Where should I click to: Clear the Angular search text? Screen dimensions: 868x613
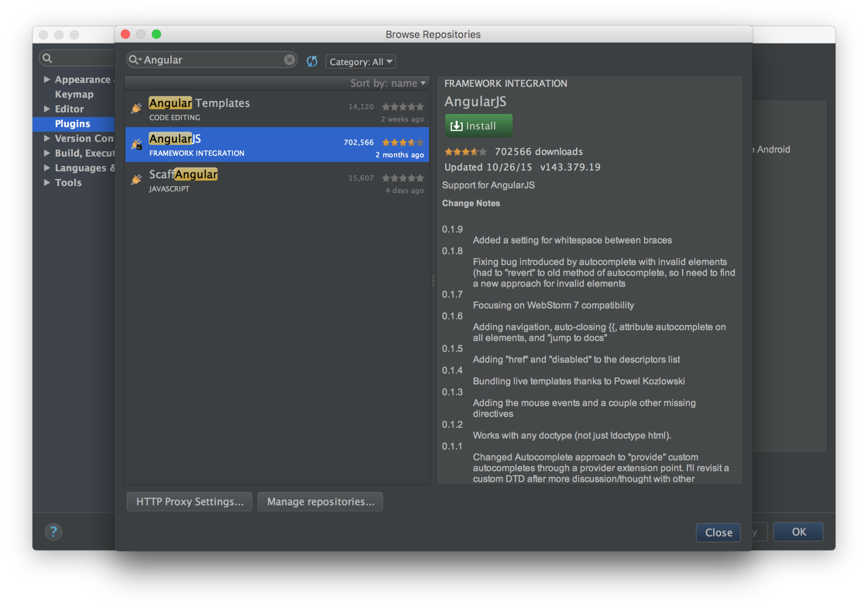(289, 60)
